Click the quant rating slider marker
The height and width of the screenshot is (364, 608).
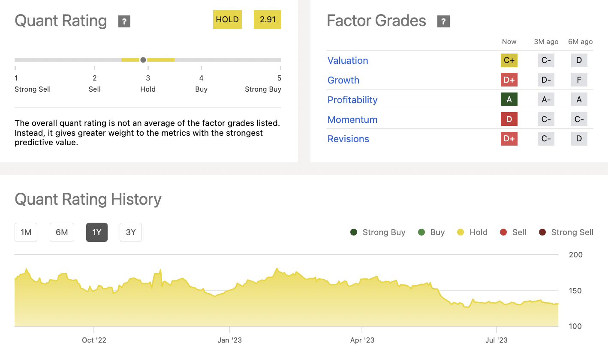[x=143, y=60]
